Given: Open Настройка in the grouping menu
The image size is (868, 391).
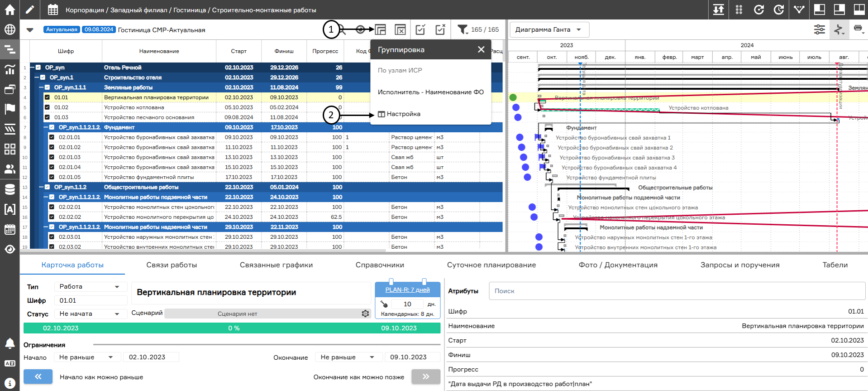Looking at the screenshot, I should click(x=399, y=114).
